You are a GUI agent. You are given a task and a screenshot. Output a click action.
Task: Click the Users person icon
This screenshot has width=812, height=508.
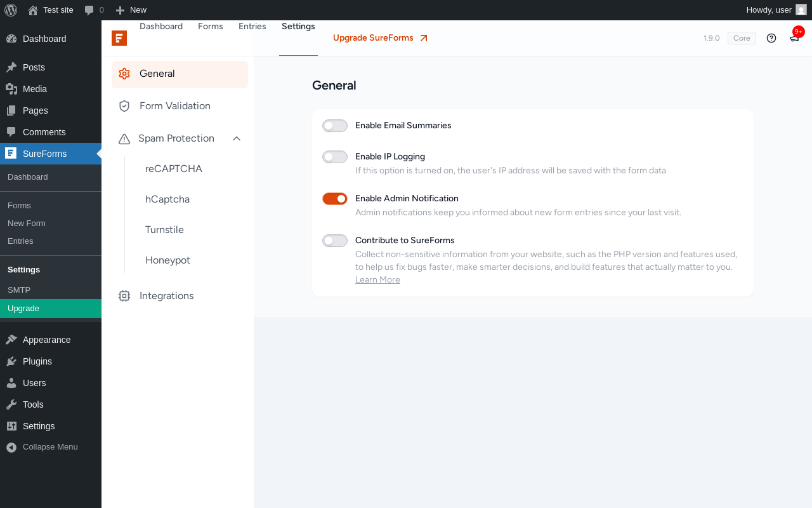click(x=11, y=383)
